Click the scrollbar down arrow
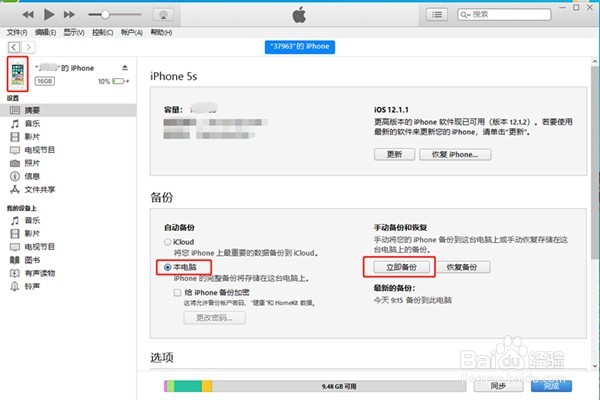The image size is (600, 400). 595,366
